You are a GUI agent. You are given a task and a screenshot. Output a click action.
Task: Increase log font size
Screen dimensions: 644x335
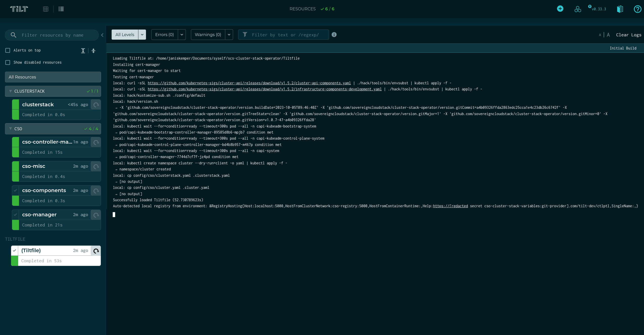pyautogui.click(x=608, y=35)
